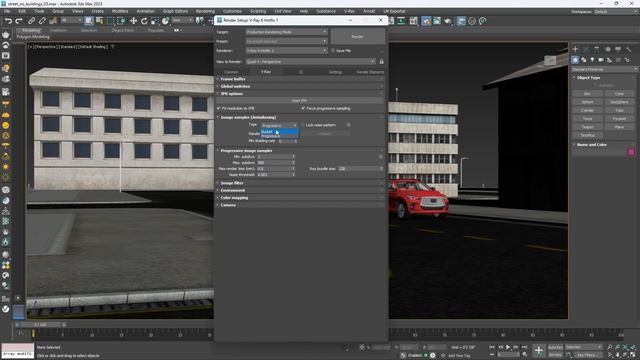Click the lock icon beside View to Render
This screenshot has width=640, height=360.
[382, 62]
